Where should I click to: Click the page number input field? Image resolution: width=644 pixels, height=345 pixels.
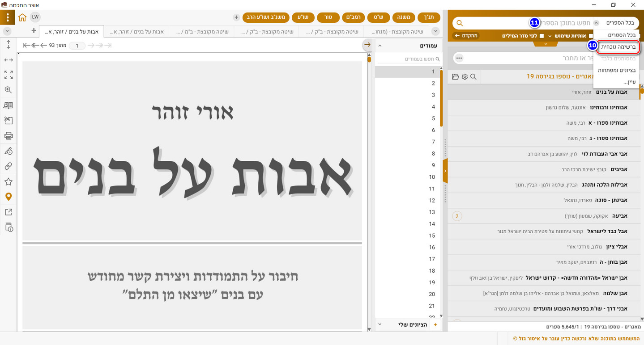tap(77, 46)
